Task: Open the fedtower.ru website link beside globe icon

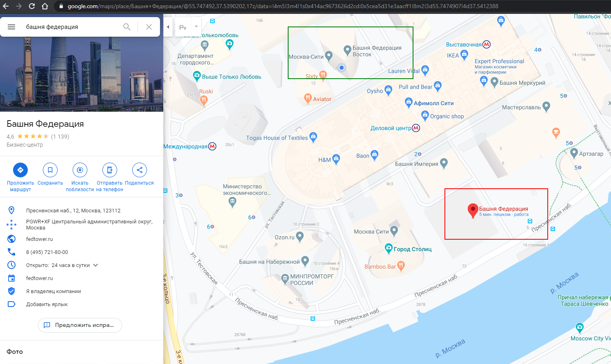Action: point(40,239)
